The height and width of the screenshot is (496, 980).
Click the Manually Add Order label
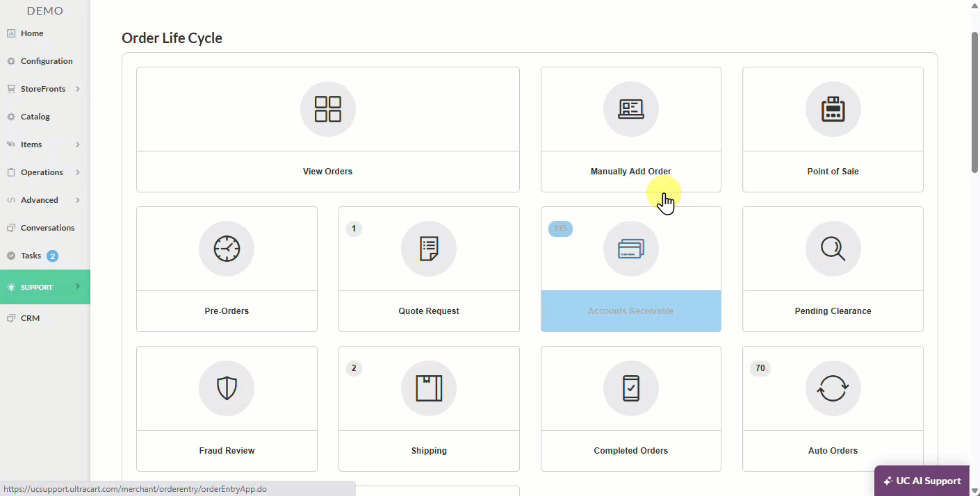[631, 172]
